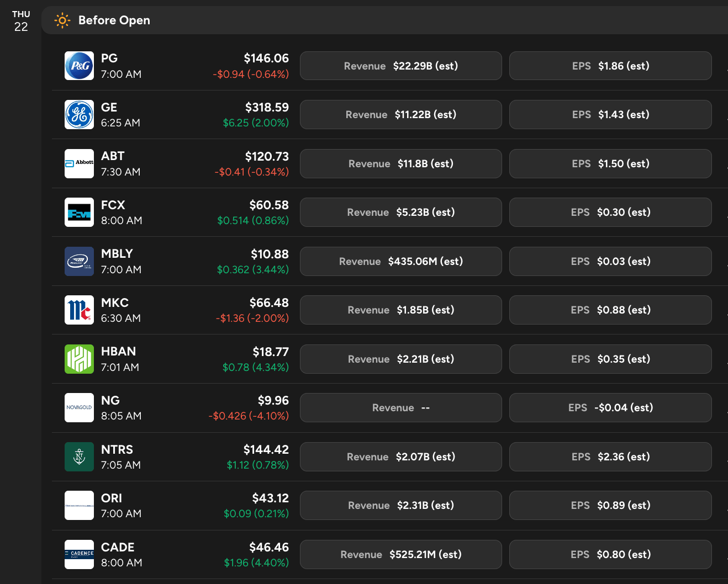
Task: Select the CADE ticker symbol
Action: point(118,547)
